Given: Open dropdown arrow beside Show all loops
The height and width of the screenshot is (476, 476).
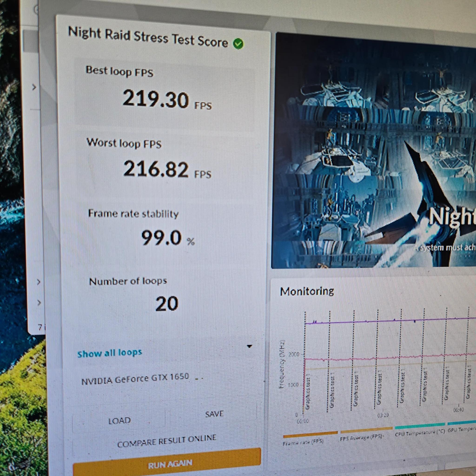Looking at the screenshot, I should pyautogui.click(x=249, y=346).
